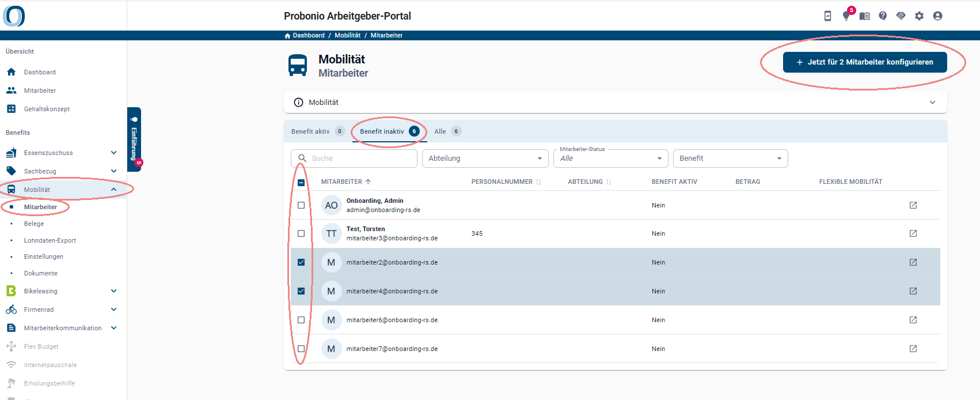
Task: Click Mobilität breadcrumb link
Action: [348, 36]
